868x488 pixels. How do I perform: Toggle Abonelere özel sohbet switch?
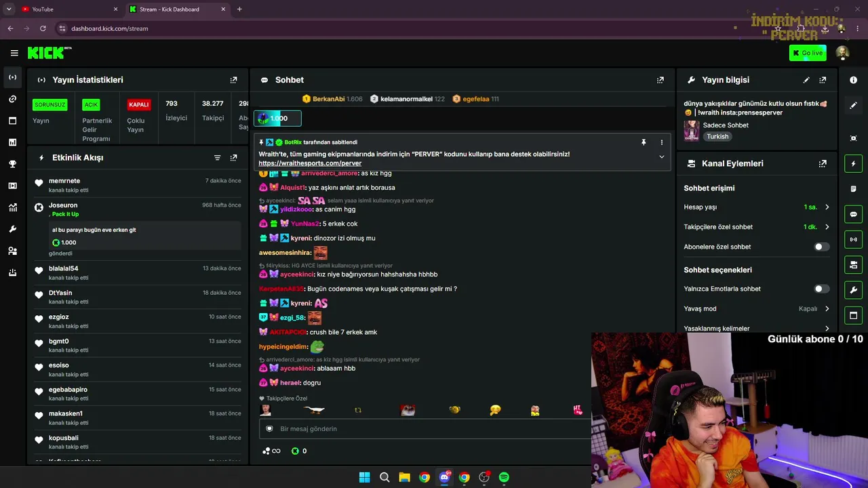pos(821,247)
